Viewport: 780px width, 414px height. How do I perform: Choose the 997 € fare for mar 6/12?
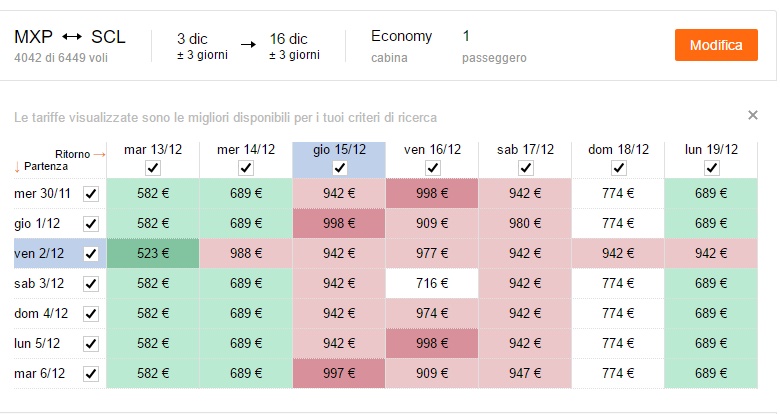coord(339,373)
